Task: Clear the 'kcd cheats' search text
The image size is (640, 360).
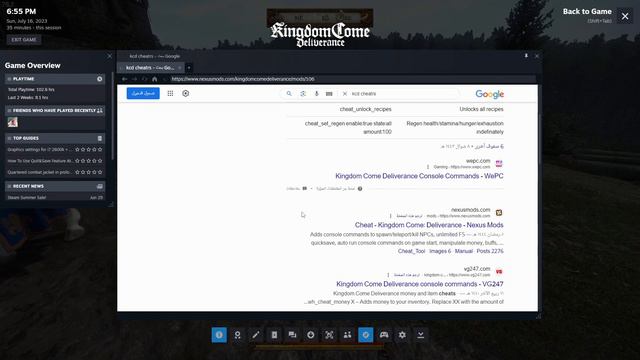Action: 345,94
